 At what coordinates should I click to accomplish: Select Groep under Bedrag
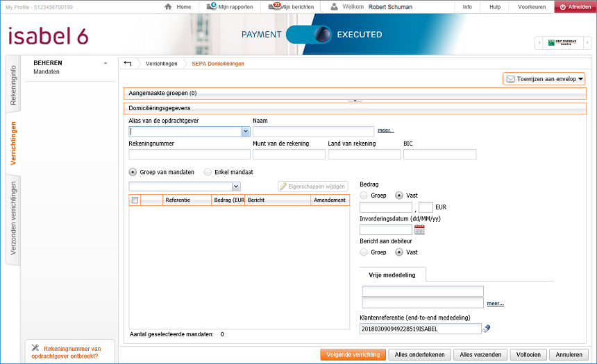(364, 196)
